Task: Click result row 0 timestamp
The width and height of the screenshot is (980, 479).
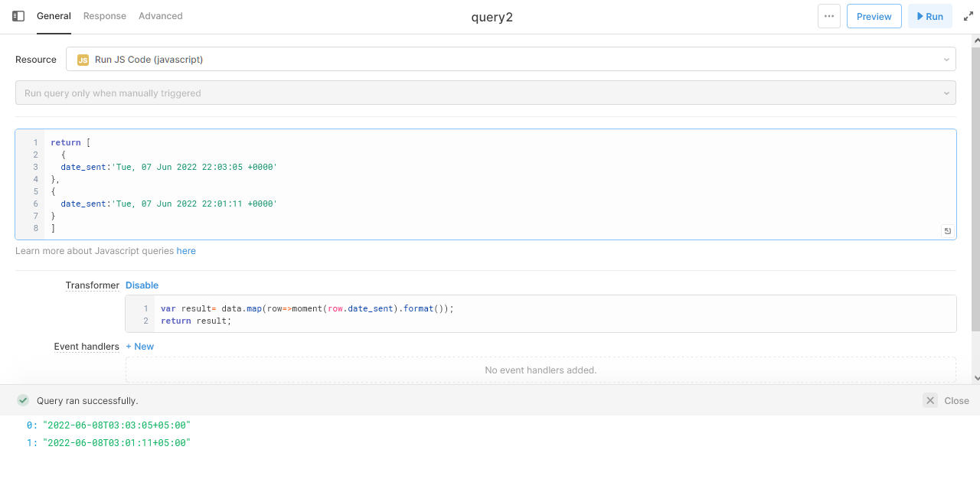Action: 115,425
